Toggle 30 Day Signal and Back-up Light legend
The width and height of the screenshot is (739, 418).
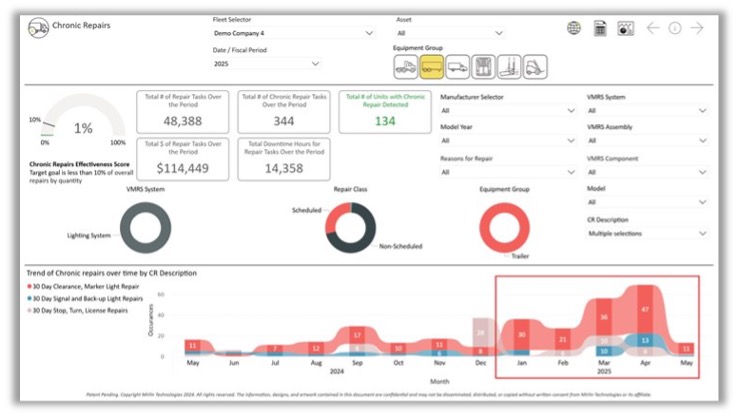click(90, 298)
